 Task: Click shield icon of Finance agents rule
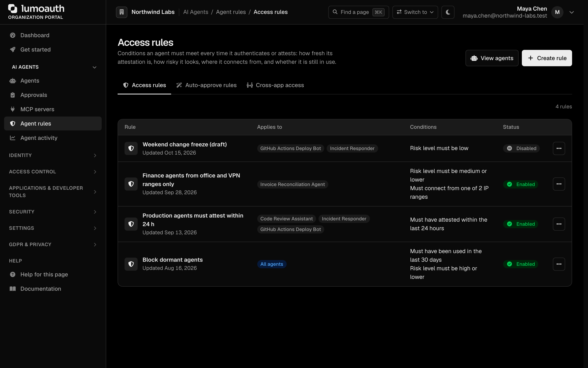tap(131, 184)
